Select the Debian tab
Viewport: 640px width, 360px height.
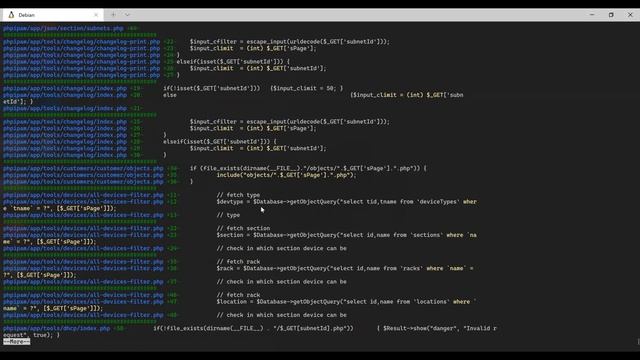(x=53, y=15)
